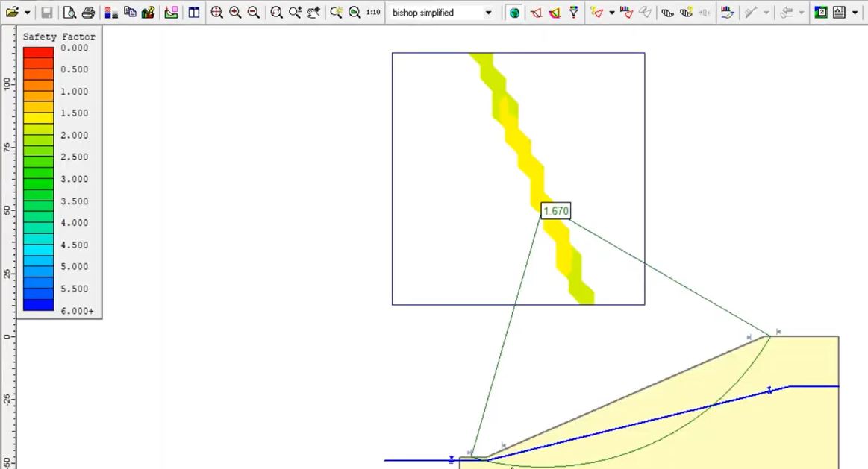Click the 1:10 scale button

[373, 13]
